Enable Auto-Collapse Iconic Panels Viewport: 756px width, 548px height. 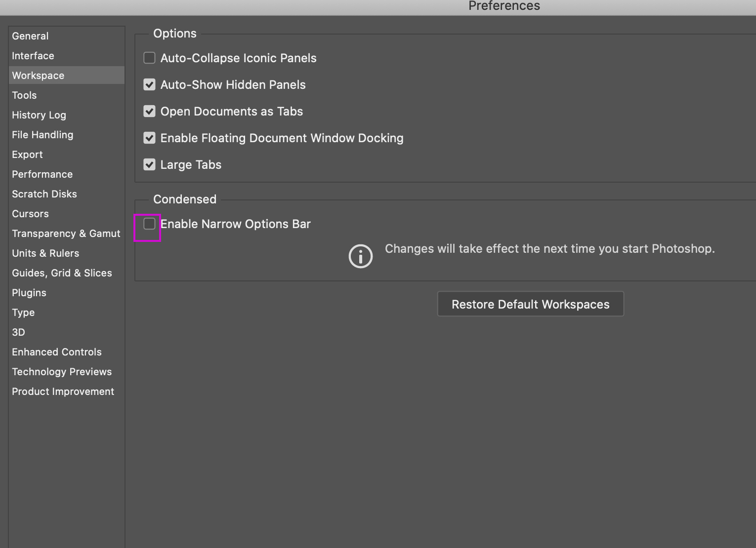(x=149, y=58)
